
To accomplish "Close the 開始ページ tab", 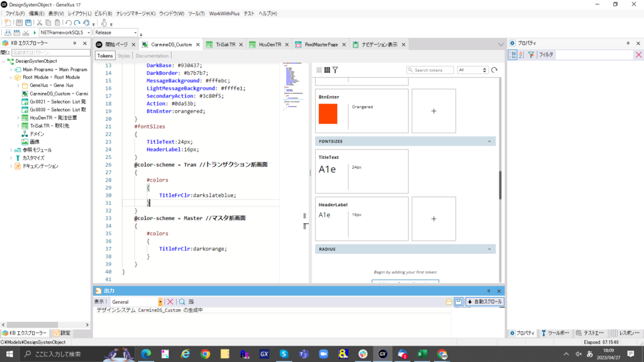I will 133,45.
